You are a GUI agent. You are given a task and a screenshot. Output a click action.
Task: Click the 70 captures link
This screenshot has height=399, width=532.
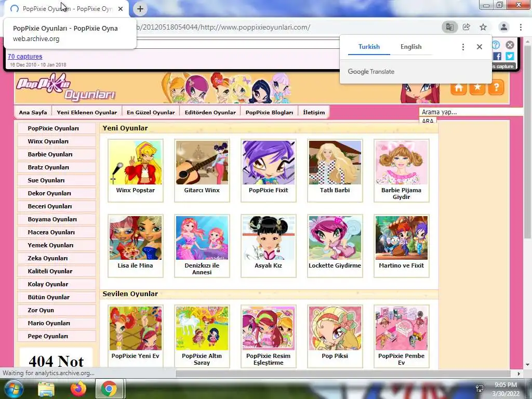(25, 57)
